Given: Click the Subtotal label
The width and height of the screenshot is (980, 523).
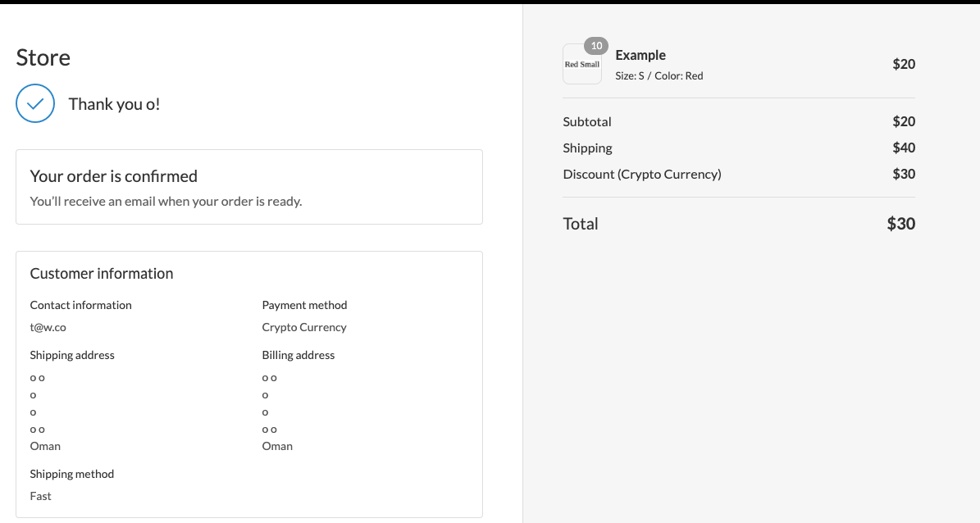Looking at the screenshot, I should [587, 122].
